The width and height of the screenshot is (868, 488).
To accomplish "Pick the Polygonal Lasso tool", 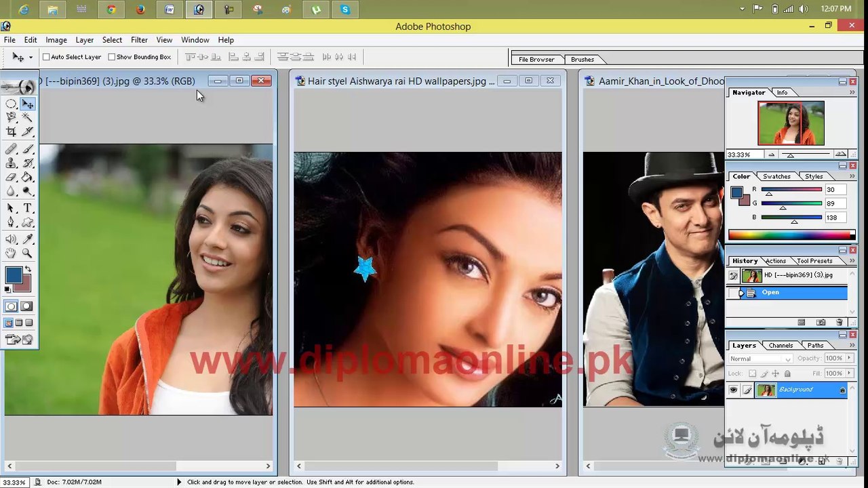I will [12, 117].
